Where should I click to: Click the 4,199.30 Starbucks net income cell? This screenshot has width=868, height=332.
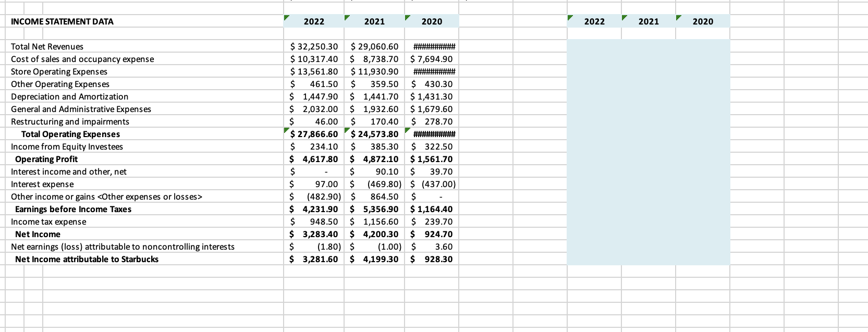(374, 259)
